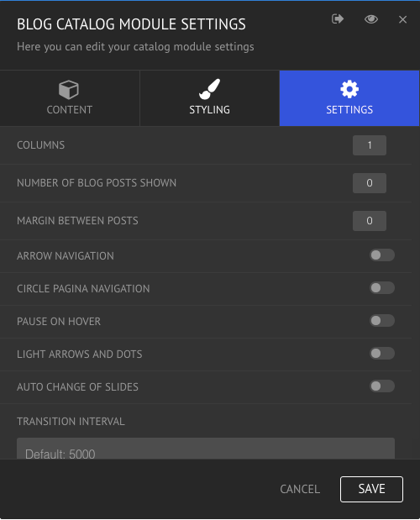Click the eye preview icon
Viewport: 420px width, 520px height.
pos(371,19)
